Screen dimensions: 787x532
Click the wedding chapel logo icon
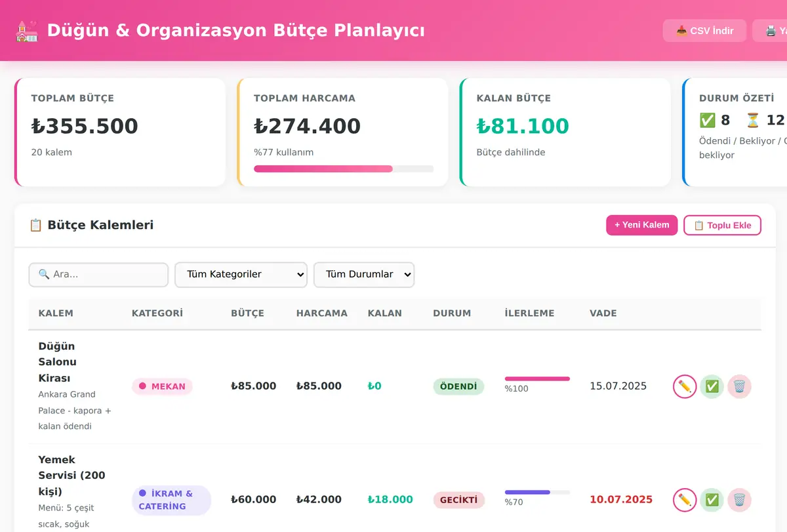click(28, 31)
